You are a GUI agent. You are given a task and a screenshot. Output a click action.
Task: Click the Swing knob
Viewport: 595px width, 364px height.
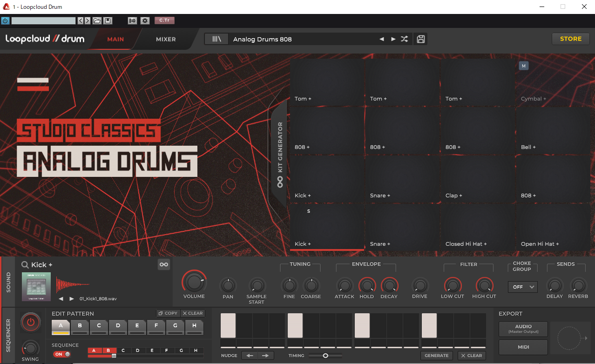[31, 348]
